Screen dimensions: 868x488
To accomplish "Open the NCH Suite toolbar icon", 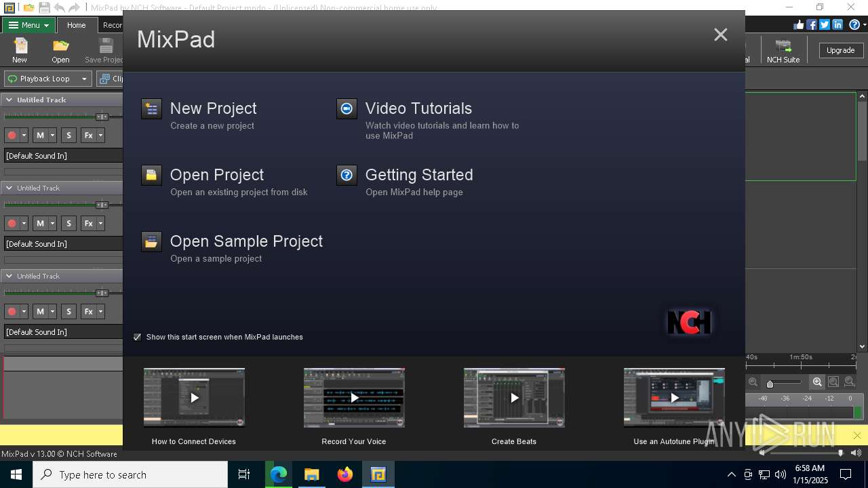I will click(x=783, y=50).
